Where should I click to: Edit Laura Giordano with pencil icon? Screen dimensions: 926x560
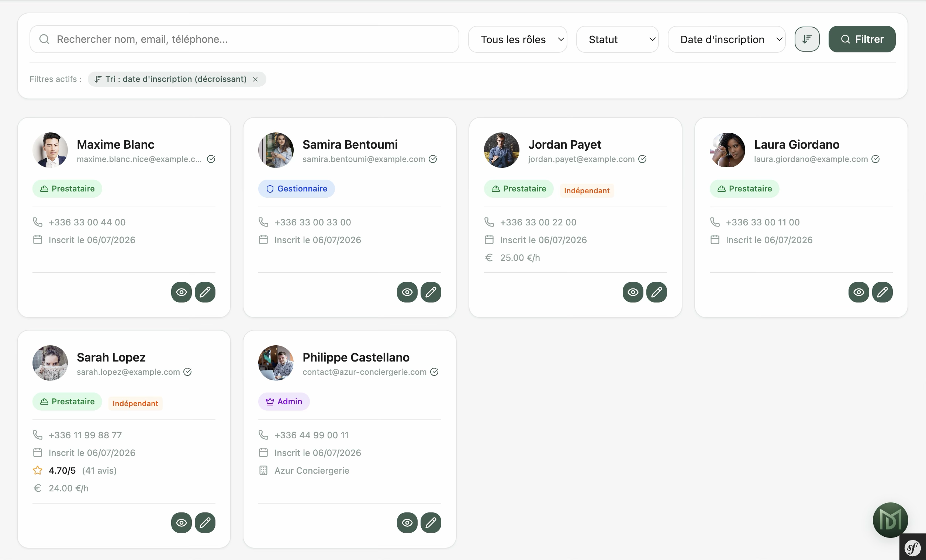point(882,292)
